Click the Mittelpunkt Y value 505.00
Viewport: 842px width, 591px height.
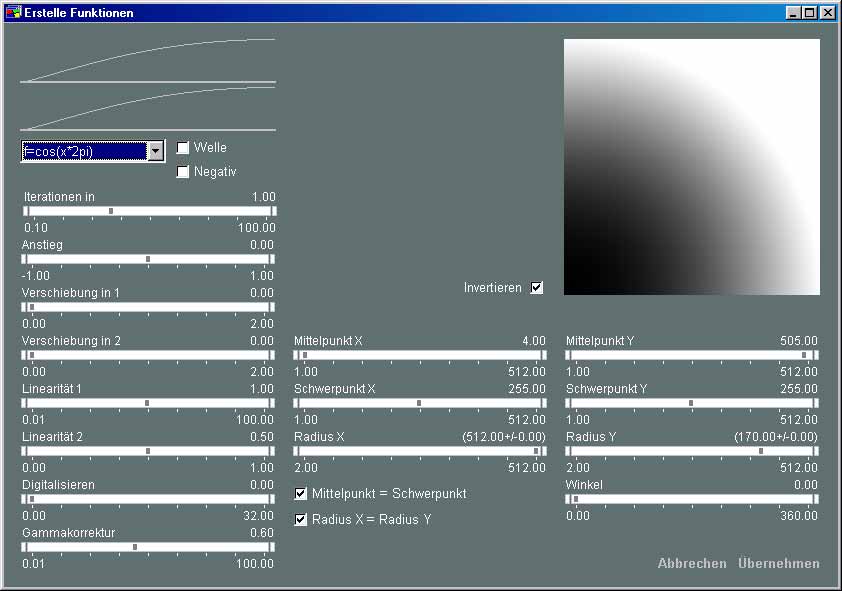click(x=799, y=341)
